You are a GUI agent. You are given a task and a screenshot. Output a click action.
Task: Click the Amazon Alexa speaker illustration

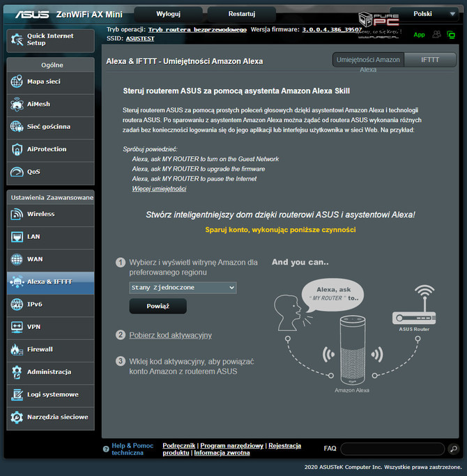353,351
